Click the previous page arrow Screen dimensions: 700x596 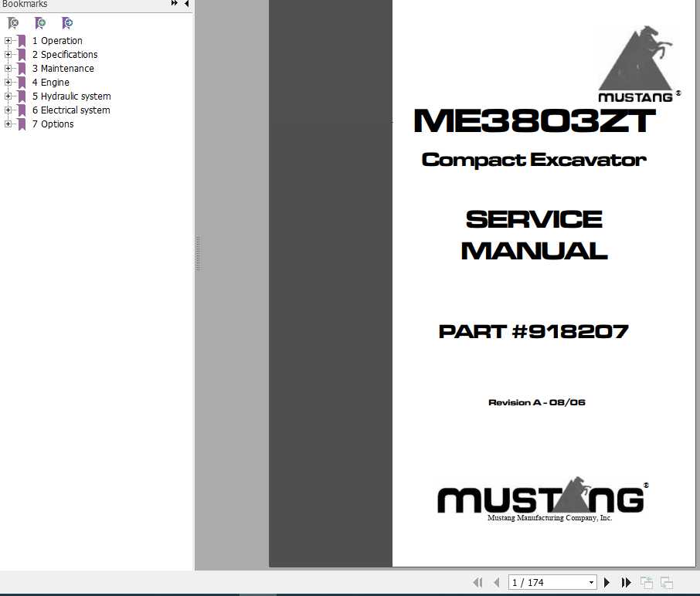[x=498, y=582]
